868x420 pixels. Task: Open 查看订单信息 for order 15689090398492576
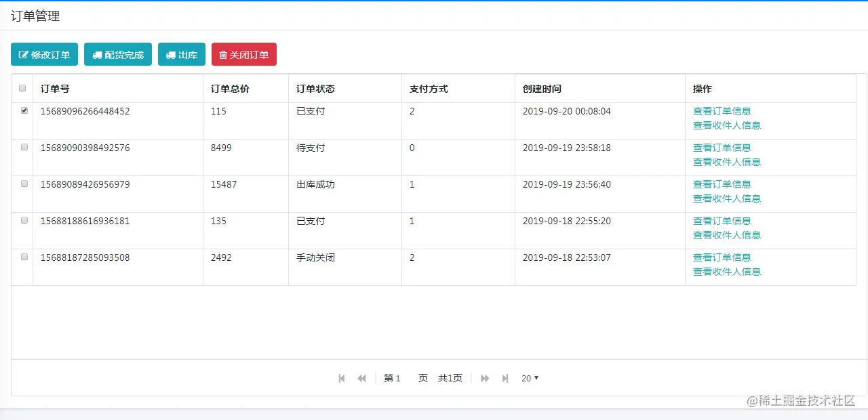tap(722, 148)
